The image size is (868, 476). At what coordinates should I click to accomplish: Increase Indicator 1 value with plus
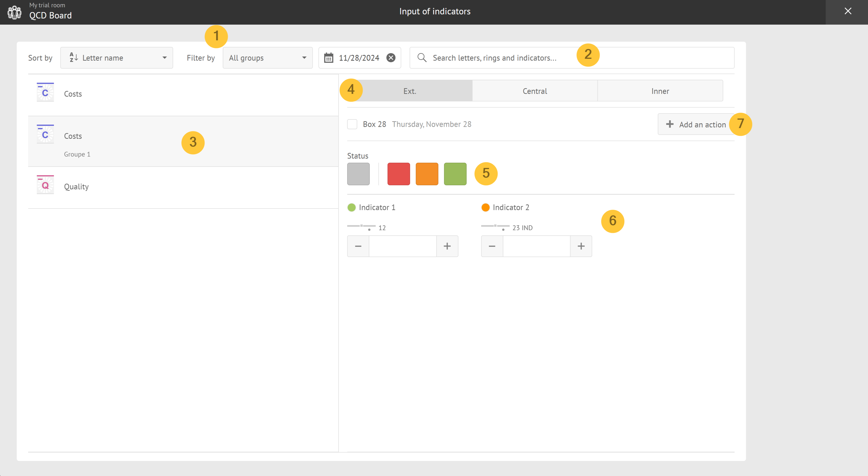pos(447,246)
